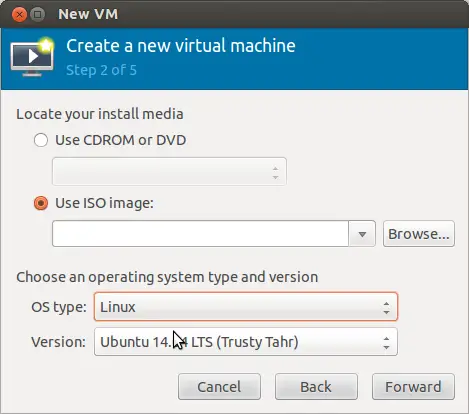Click the Back button
This screenshot has width=469, height=414.
click(316, 387)
